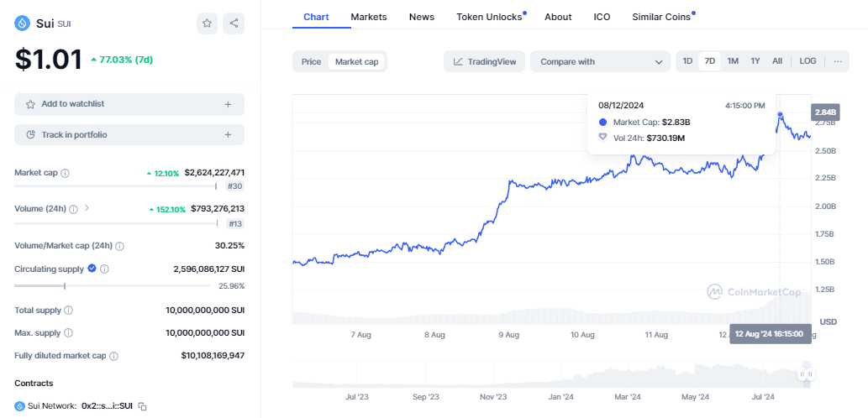Open the Compare with dropdown
Viewport: 868px width, 418px height.
601,61
